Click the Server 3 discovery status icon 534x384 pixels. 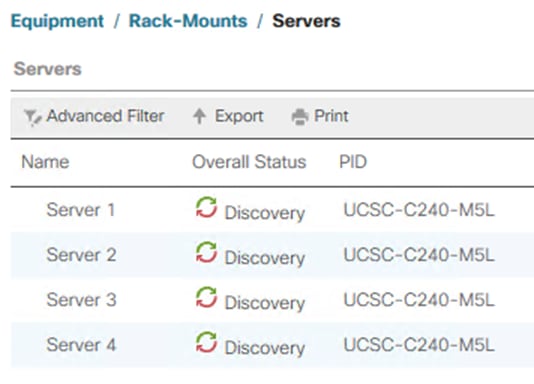(206, 297)
